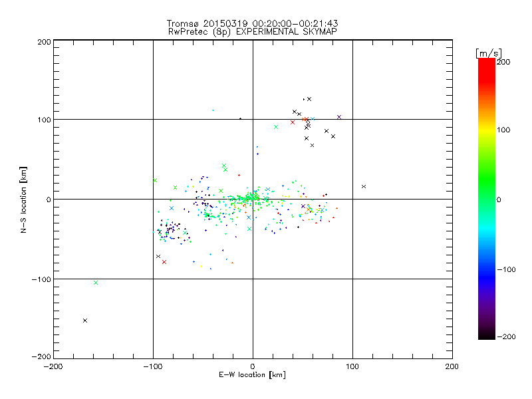Click the colorbar tick label "200"
This screenshot has height=399, width=532.
click(503, 62)
